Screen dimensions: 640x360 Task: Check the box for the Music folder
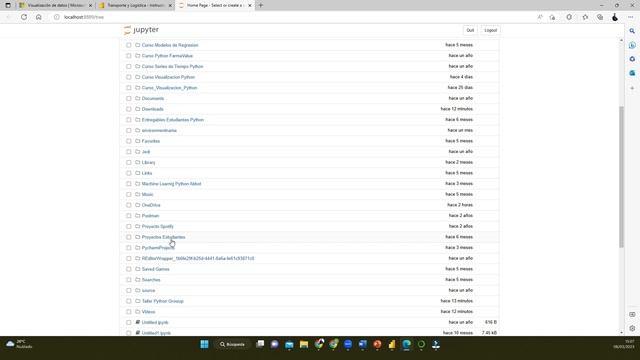pos(129,194)
